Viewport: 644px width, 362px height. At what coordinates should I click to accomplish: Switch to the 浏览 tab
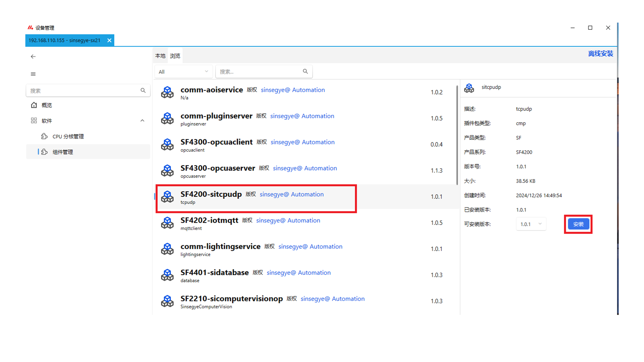click(x=175, y=56)
